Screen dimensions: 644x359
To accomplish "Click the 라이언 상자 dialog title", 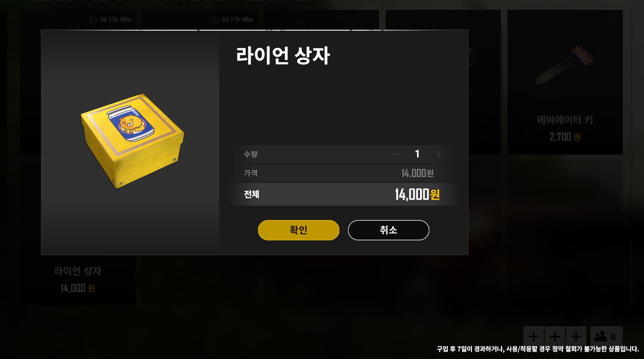I will click(283, 56).
